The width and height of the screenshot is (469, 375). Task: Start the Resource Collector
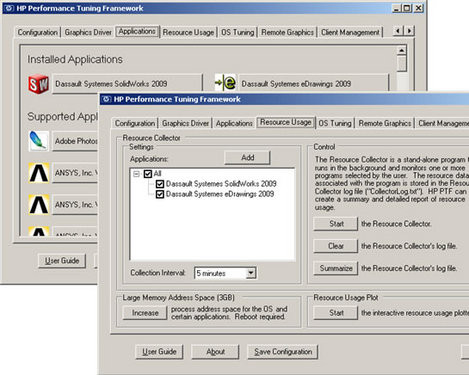click(336, 224)
